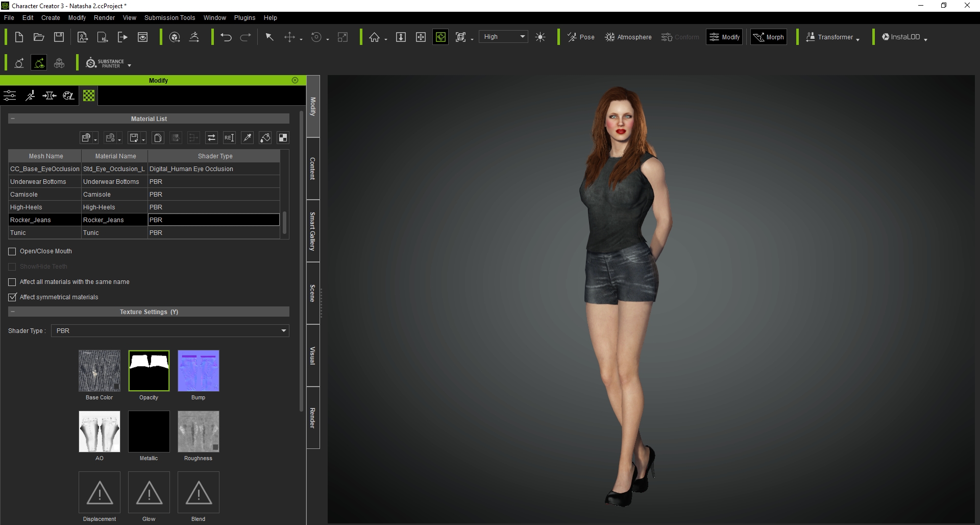Open the Submission Tools menu
Viewport: 980px width, 525px height.
pos(169,17)
